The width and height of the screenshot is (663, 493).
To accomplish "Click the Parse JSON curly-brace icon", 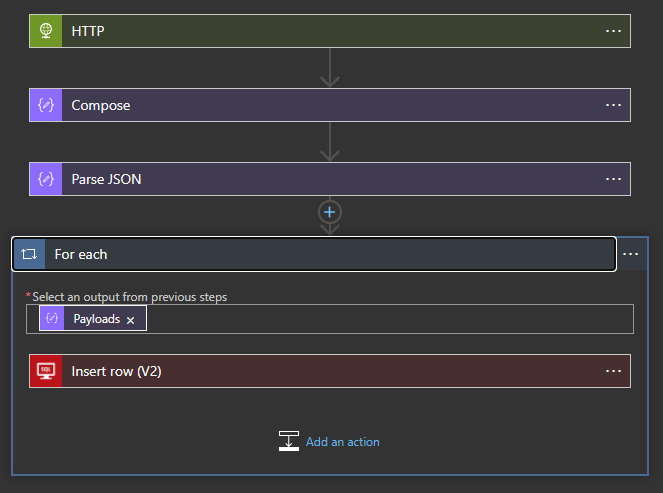I will [x=46, y=179].
